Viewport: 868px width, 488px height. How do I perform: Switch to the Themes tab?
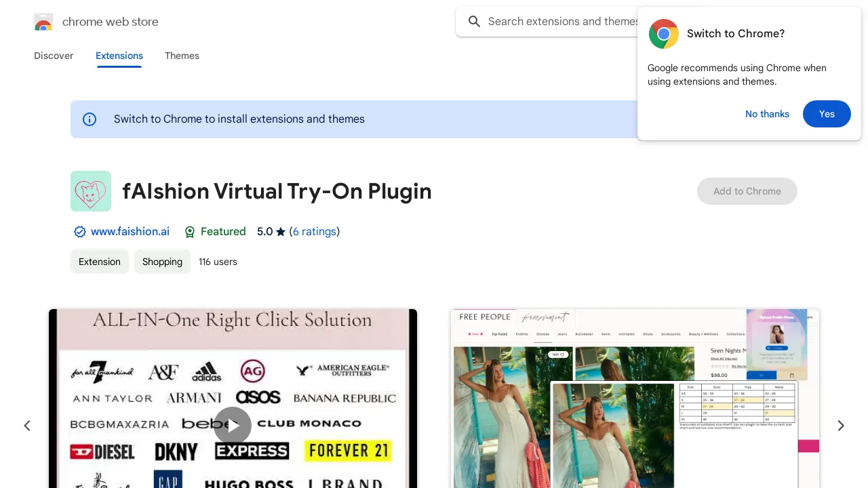182,56
